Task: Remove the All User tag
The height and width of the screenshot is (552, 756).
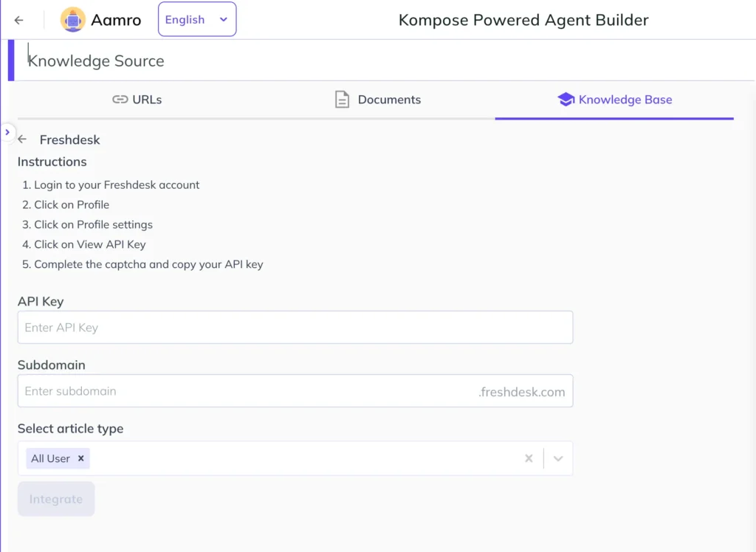Action: pos(81,458)
